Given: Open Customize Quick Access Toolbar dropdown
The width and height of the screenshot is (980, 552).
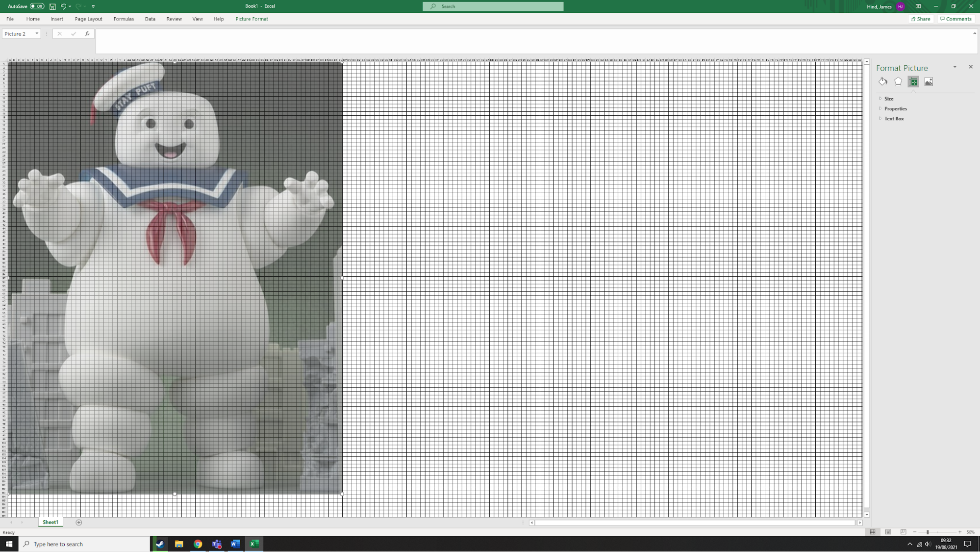Looking at the screenshot, I should pos(93,6).
